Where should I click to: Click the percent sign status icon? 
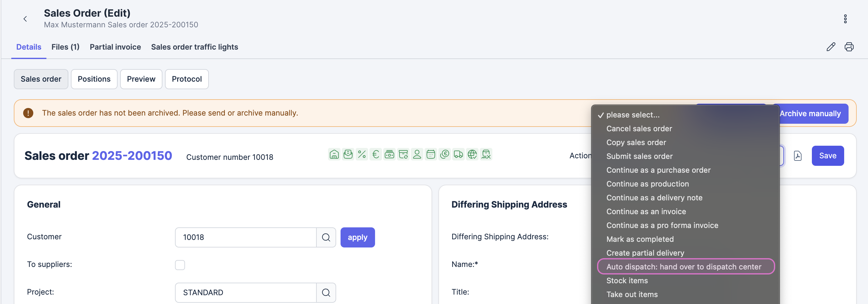click(362, 155)
